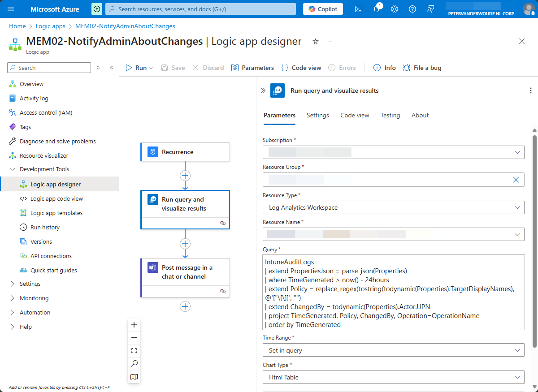The height and width of the screenshot is (392, 538).
Task: Open the Help question mark icon
Action: (412, 9)
